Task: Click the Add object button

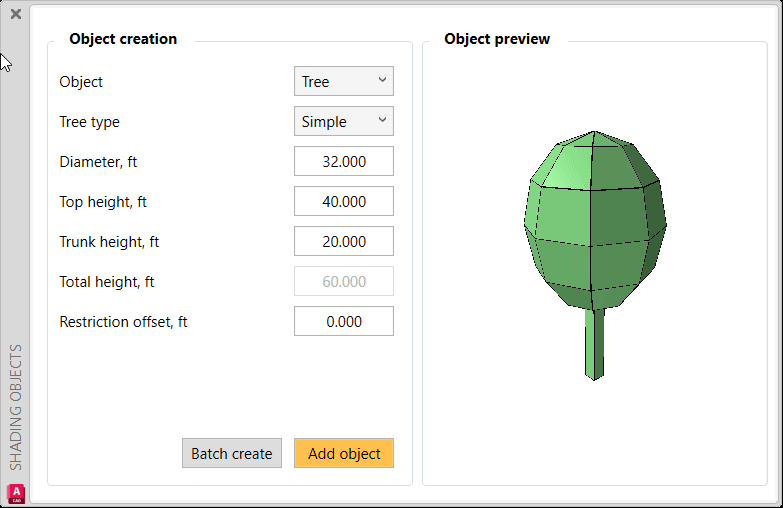Action: [344, 454]
